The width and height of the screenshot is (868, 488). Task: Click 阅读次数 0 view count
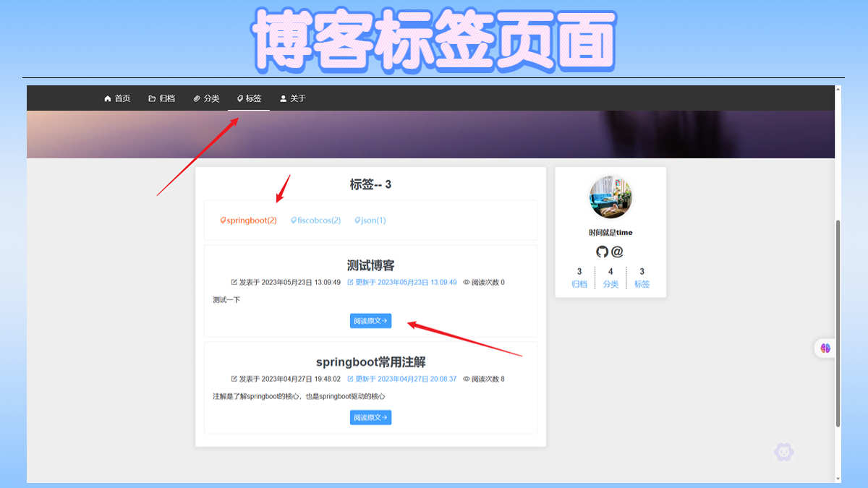pyautogui.click(x=484, y=282)
